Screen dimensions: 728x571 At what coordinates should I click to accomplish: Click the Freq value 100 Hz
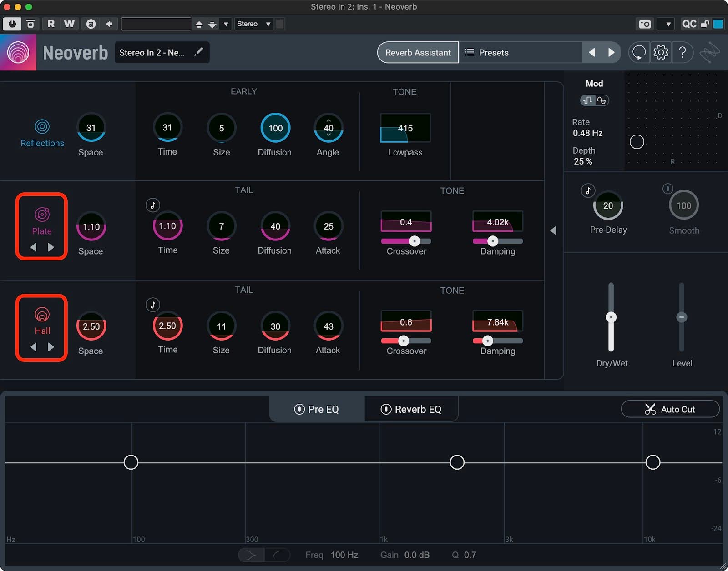pos(344,555)
